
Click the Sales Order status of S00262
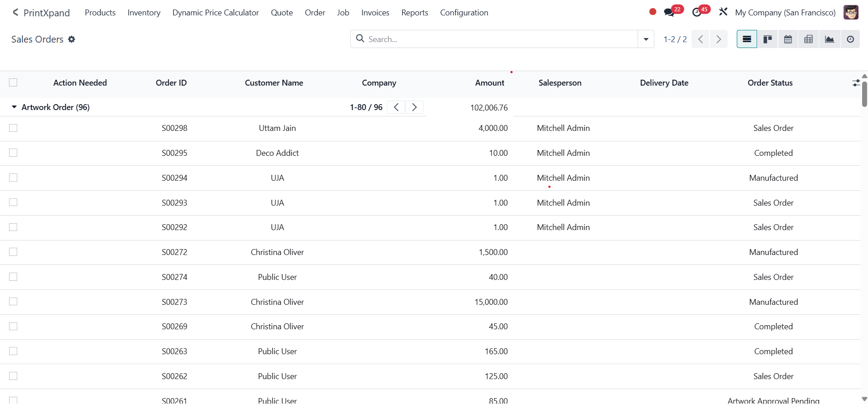pyautogui.click(x=773, y=376)
